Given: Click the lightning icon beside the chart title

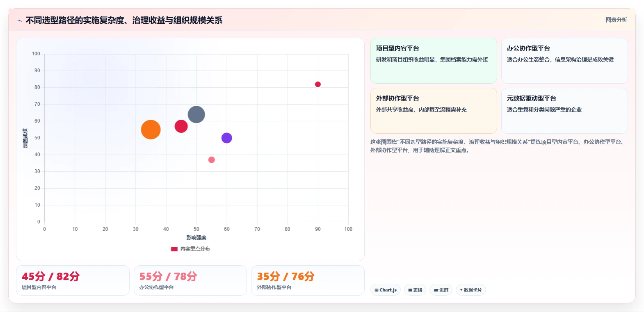Looking at the screenshot, I should (x=19, y=20).
